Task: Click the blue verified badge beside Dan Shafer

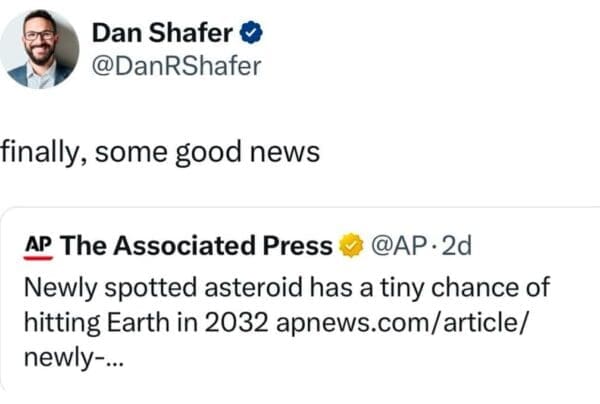Action: (254, 32)
